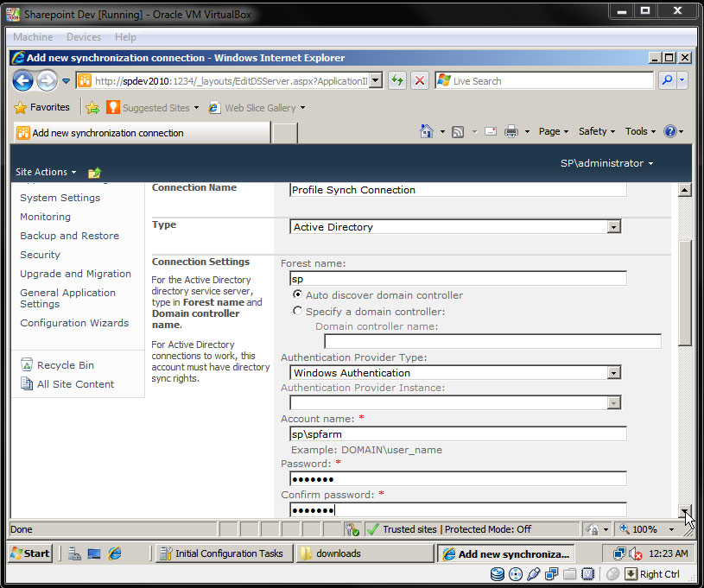Open Recycle Bin icon in sidebar
The width and height of the screenshot is (704, 588).
click(27, 364)
